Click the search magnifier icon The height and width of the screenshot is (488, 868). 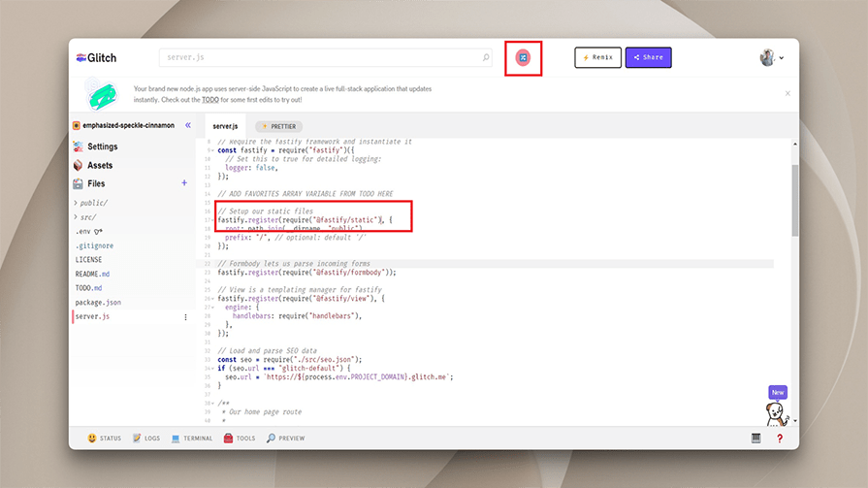(x=486, y=57)
